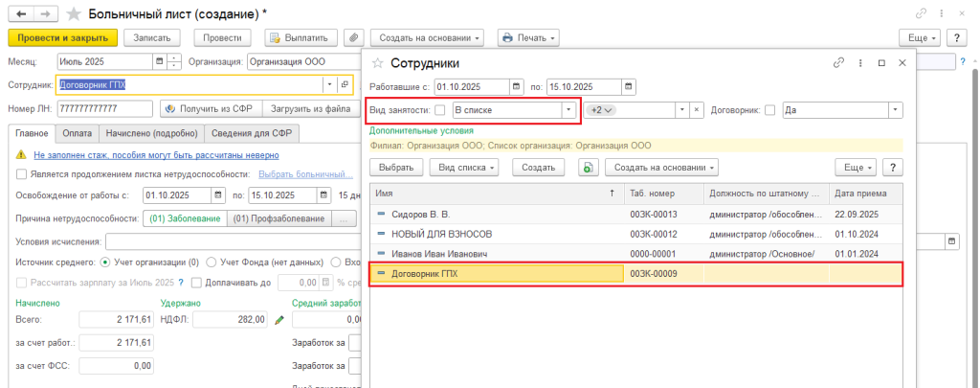Enable the Вид занятости filter checkbox
Screen dimensions: 980x388
coord(440,110)
